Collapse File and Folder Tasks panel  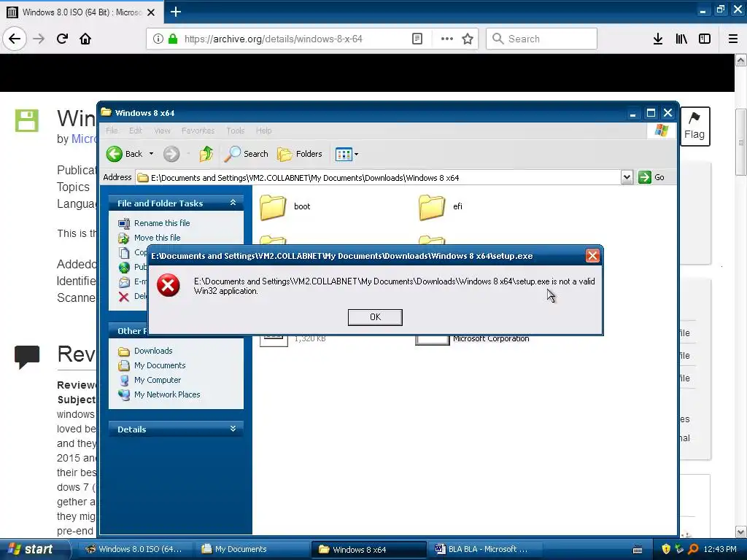233,203
